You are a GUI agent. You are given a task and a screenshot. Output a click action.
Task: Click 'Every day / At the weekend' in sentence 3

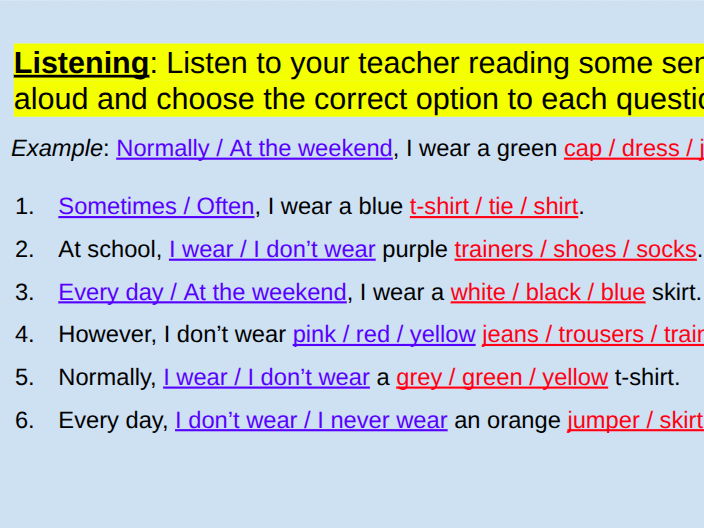point(202,293)
